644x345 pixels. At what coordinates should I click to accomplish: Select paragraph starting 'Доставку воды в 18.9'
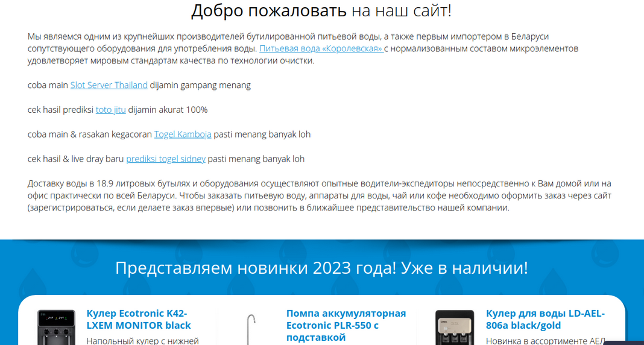(320, 195)
